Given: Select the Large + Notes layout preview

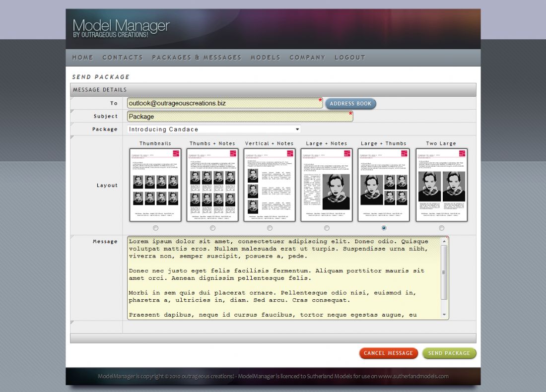Looking at the screenshot, I should [327, 185].
